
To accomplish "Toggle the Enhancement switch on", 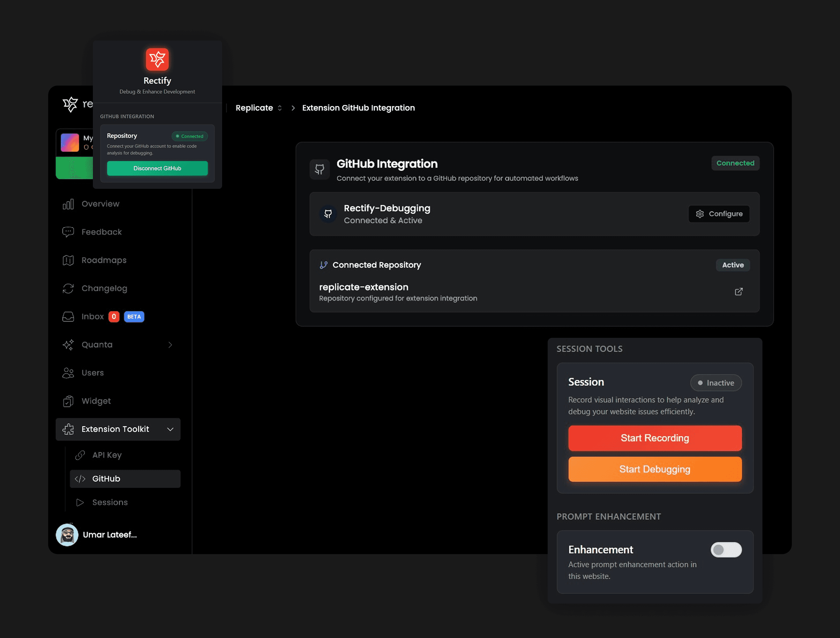I will click(726, 550).
